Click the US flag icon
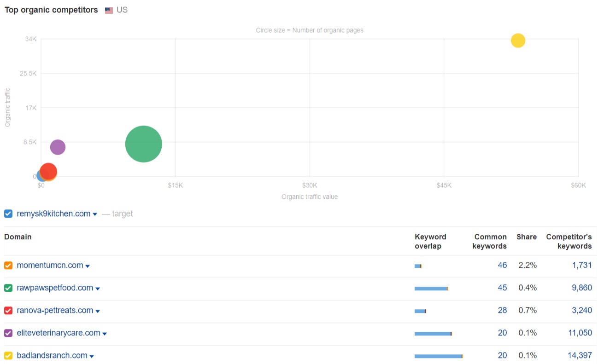The height and width of the screenshot is (364, 604). tap(109, 10)
